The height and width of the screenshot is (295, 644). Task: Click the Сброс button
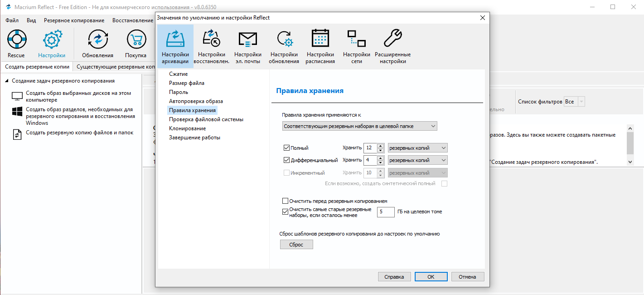(x=296, y=245)
